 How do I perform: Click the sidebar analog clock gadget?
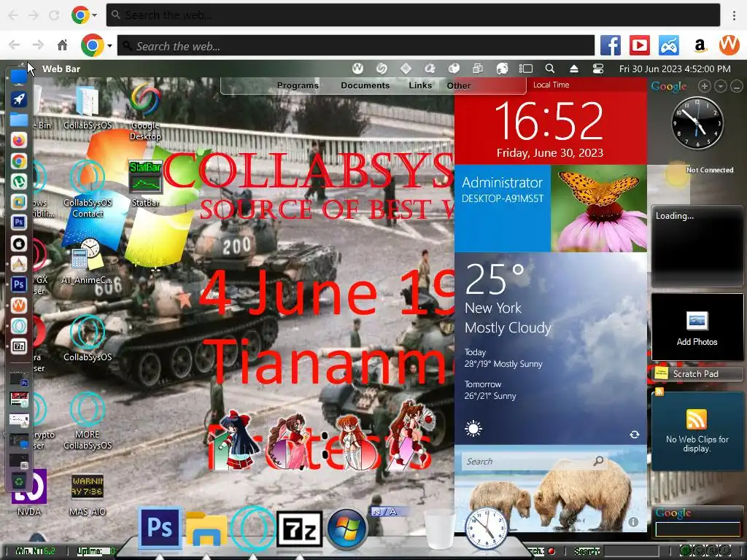(x=697, y=122)
